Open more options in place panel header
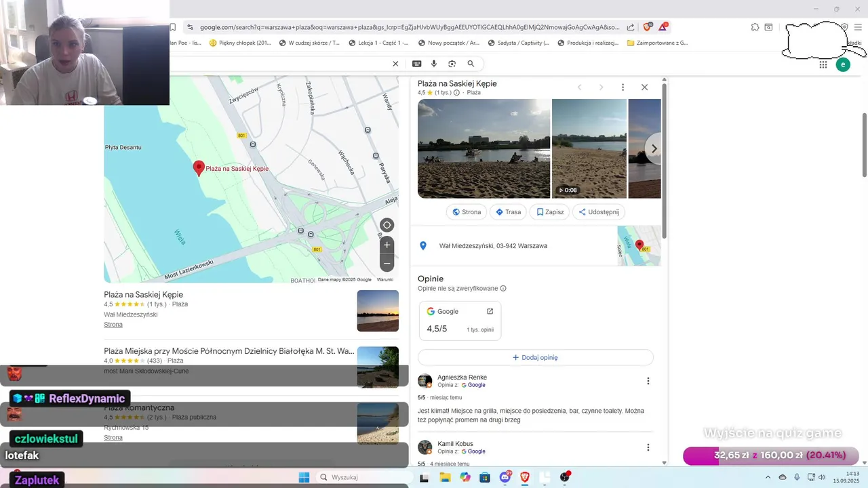The width and height of the screenshot is (868, 488). (623, 87)
